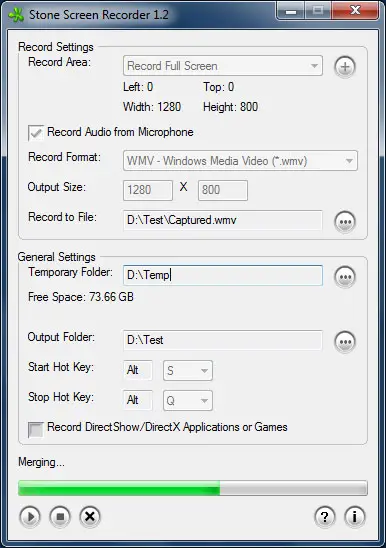The width and height of the screenshot is (386, 548).
Task: Click the plus icon beside Record Area
Action: pyautogui.click(x=345, y=67)
